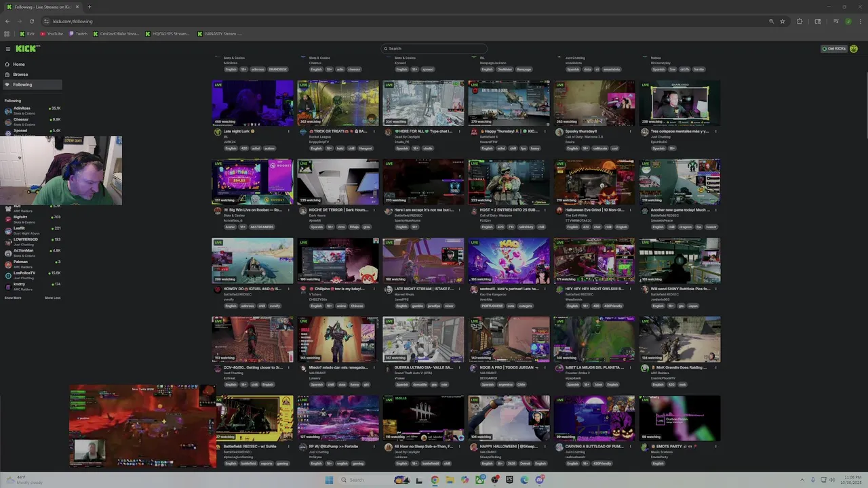Viewport: 868px width, 488px height.
Task: Open LosPollosTV channel in Following list
Action: (x=33, y=274)
